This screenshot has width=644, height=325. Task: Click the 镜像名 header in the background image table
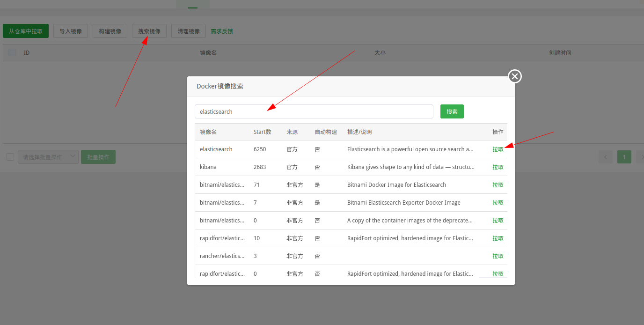(208, 53)
